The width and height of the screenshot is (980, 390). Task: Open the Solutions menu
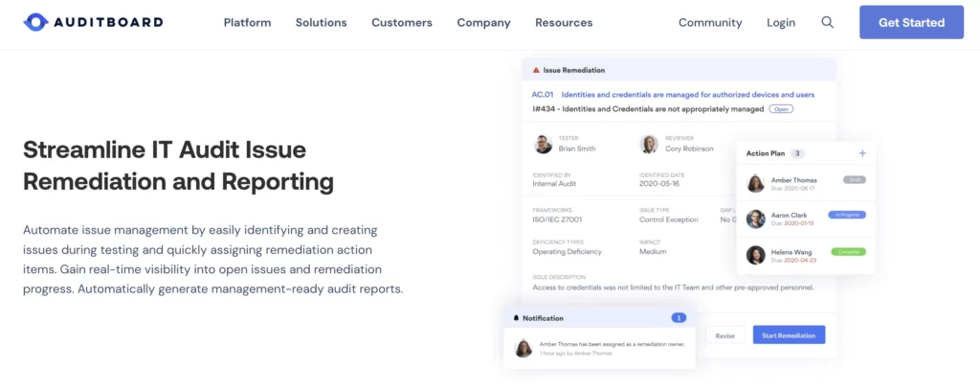coord(322,23)
